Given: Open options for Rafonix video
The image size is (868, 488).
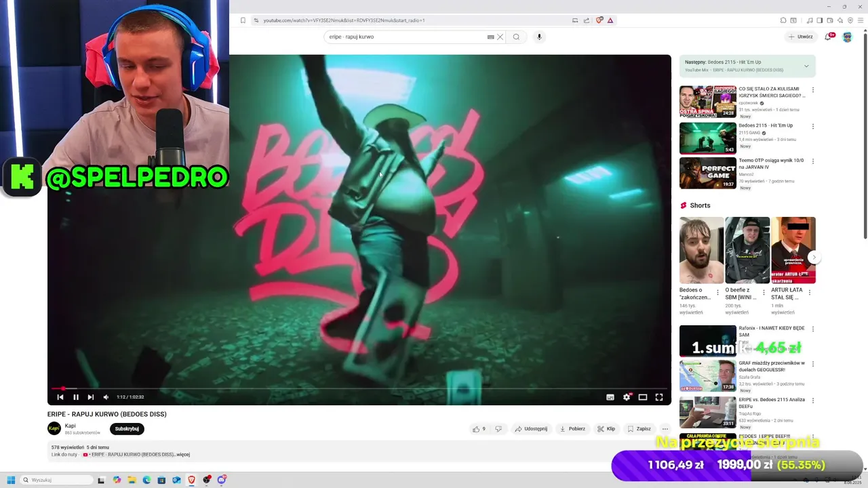Looking at the screenshot, I should [x=812, y=329].
